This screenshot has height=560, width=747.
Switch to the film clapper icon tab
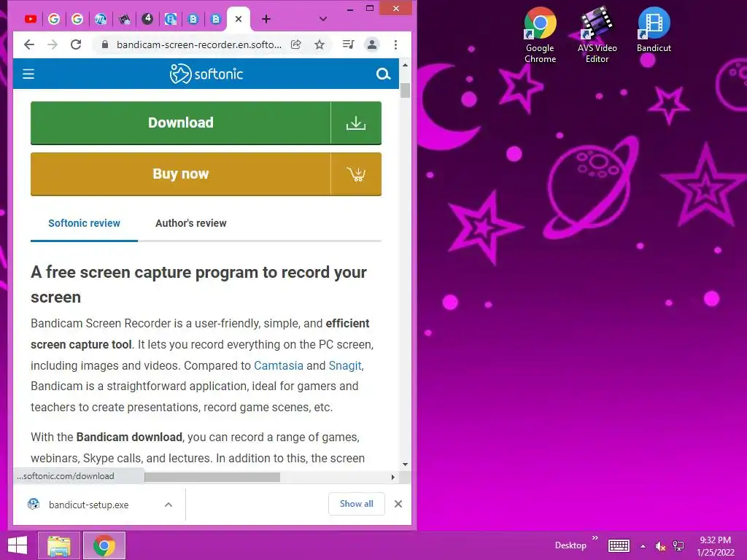click(x=124, y=19)
